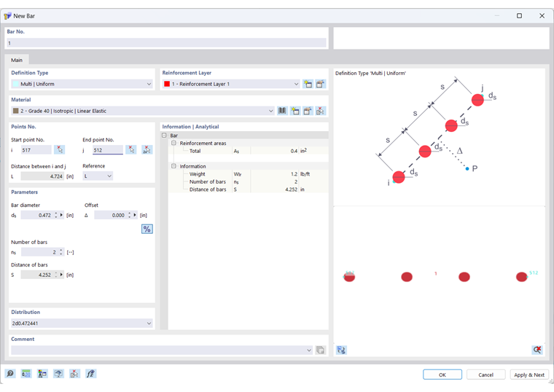Open the Comment dropdown
Screen dimensions: 554x392
[x=309, y=350]
